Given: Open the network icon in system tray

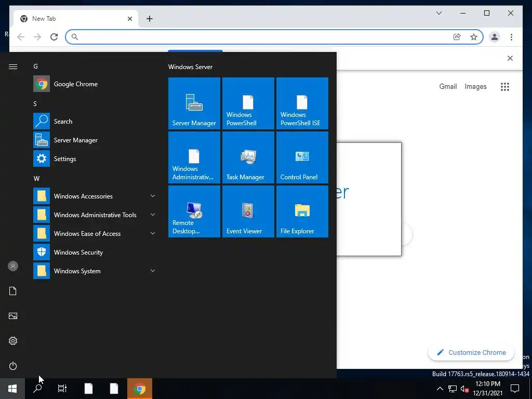Looking at the screenshot, I should [453, 389].
